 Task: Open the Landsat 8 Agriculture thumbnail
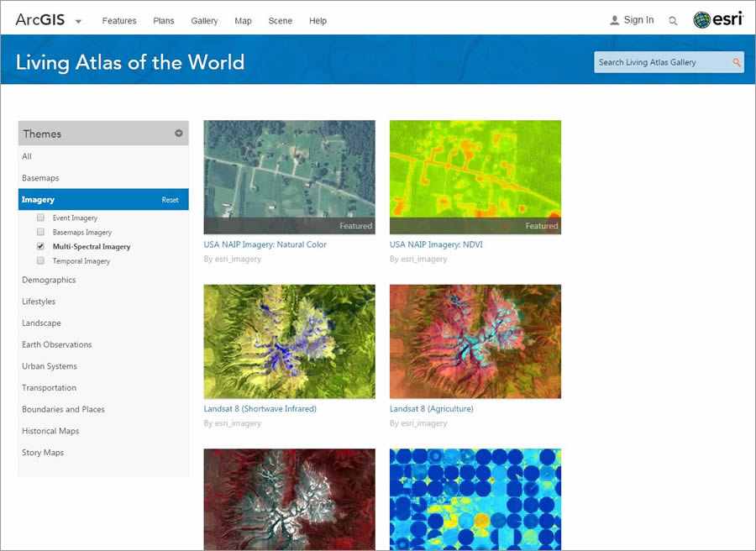[x=475, y=341]
